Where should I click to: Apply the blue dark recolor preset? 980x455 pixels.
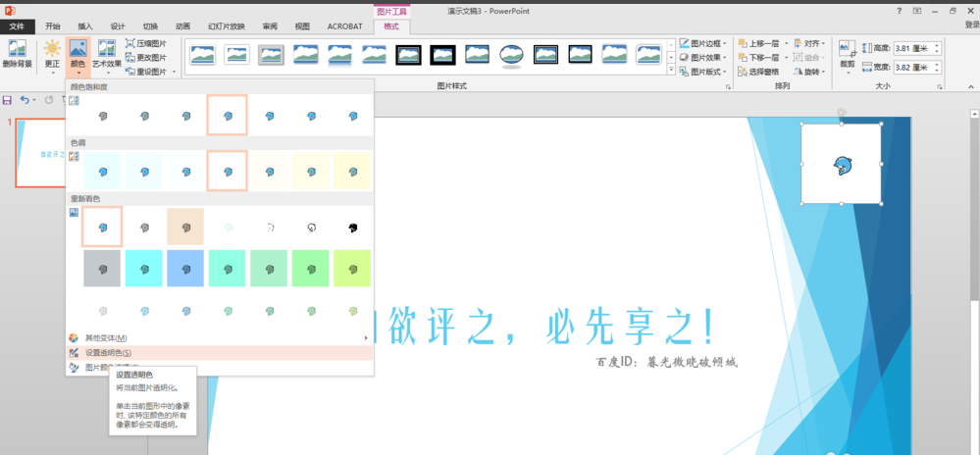[185, 269]
